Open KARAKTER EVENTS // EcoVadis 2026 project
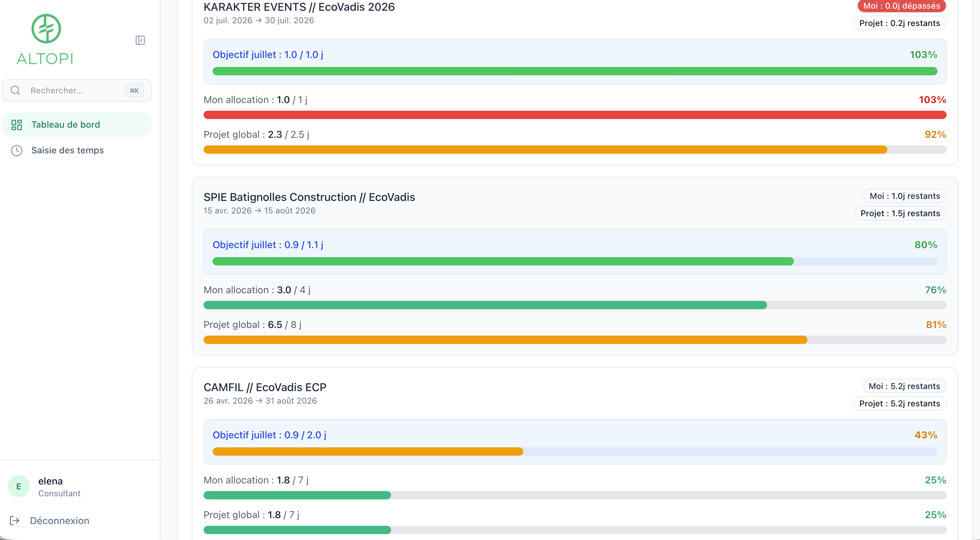 pyautogui.click(x=299, y=7)
